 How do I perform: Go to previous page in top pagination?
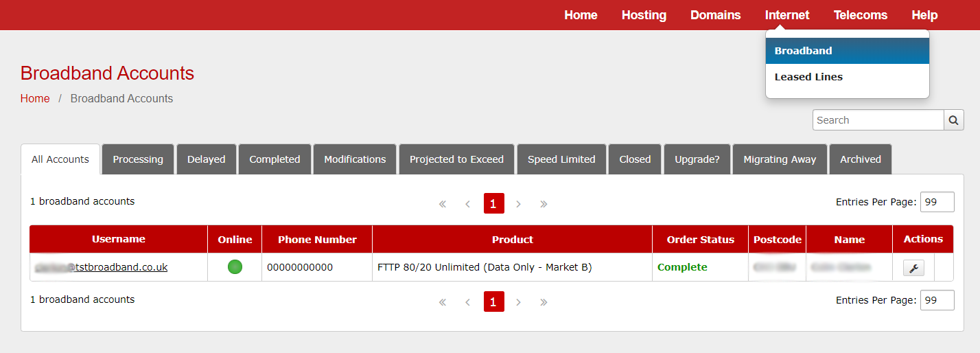coord(467,204)
